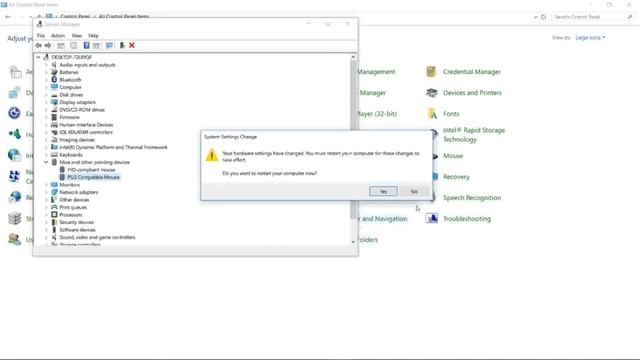Select Intel(R) Dynamic Platform and Thermal Framework
Viewport: 640px width, 360px height.
point(113,147)
